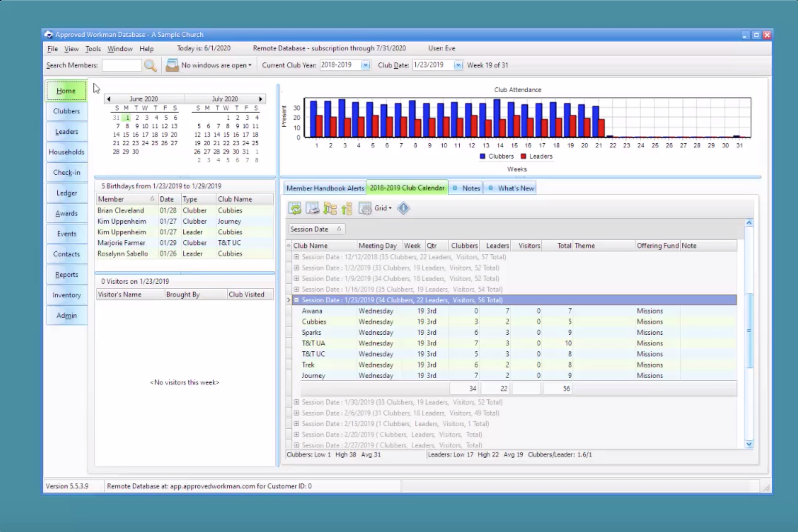Expand the 12/12/2018 session date group
The width and height of the screenshot is (798, 532).
(296, 257)
